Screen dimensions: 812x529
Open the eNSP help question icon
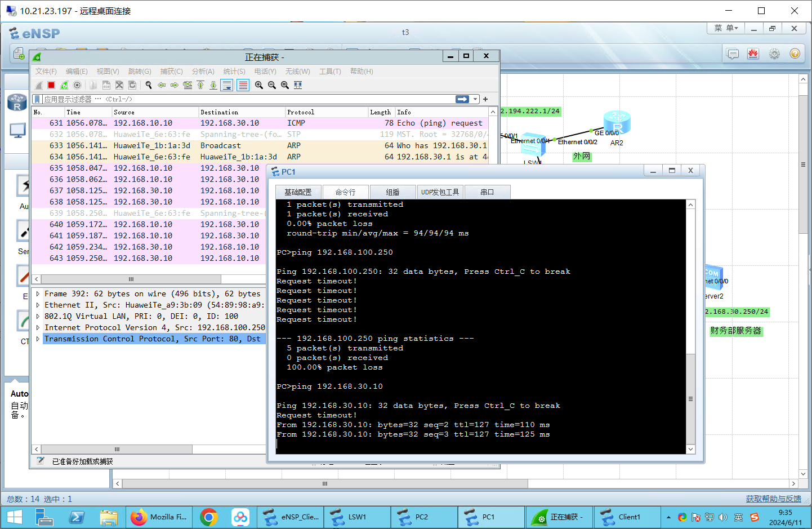[795, 54]
